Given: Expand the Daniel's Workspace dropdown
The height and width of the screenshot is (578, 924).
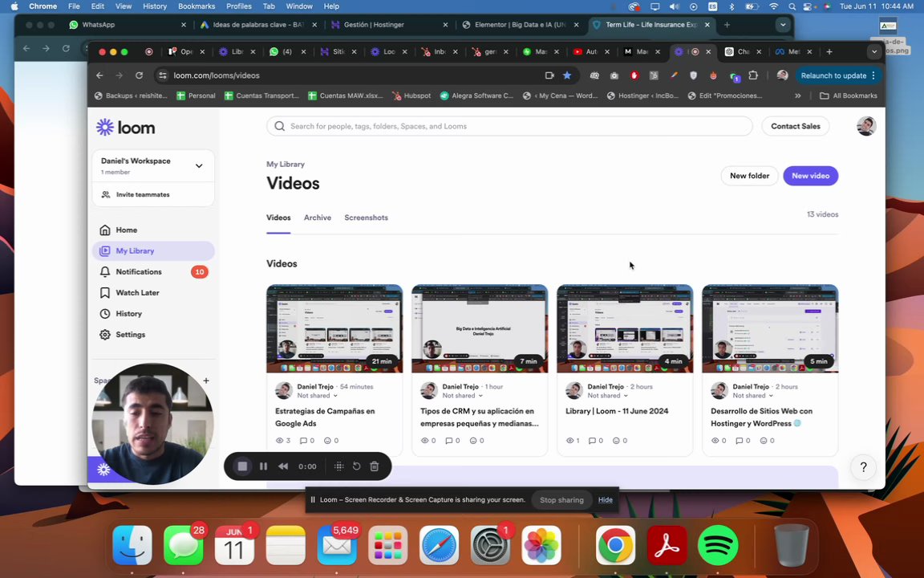Looking at the screenshot, I should [x=199, y=165].
